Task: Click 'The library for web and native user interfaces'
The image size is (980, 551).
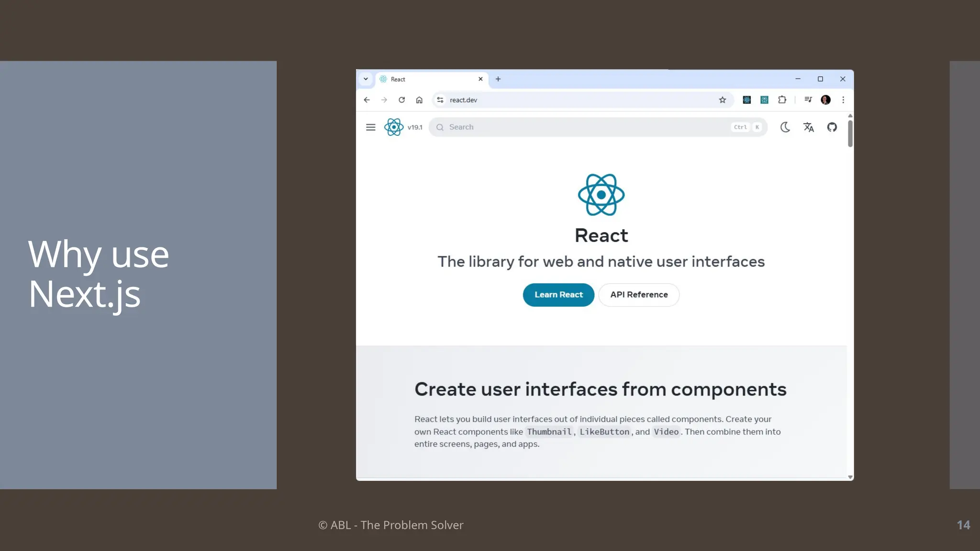Action: [601, 262]
